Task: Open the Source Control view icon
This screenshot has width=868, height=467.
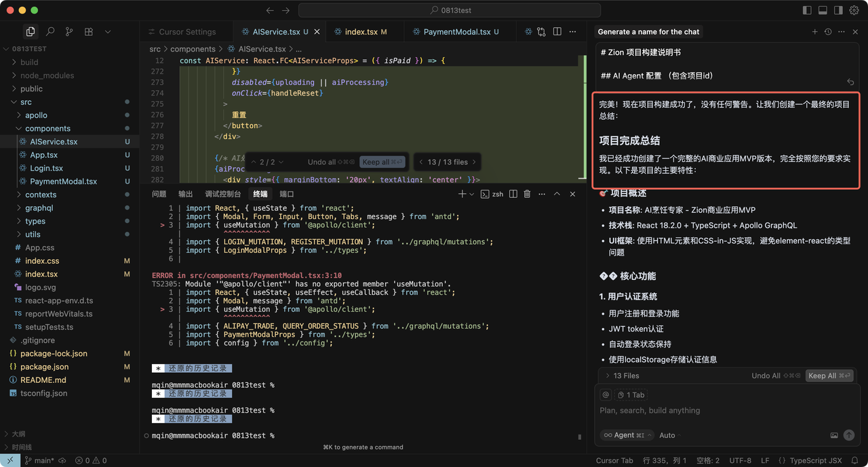Action: [69, 31]
